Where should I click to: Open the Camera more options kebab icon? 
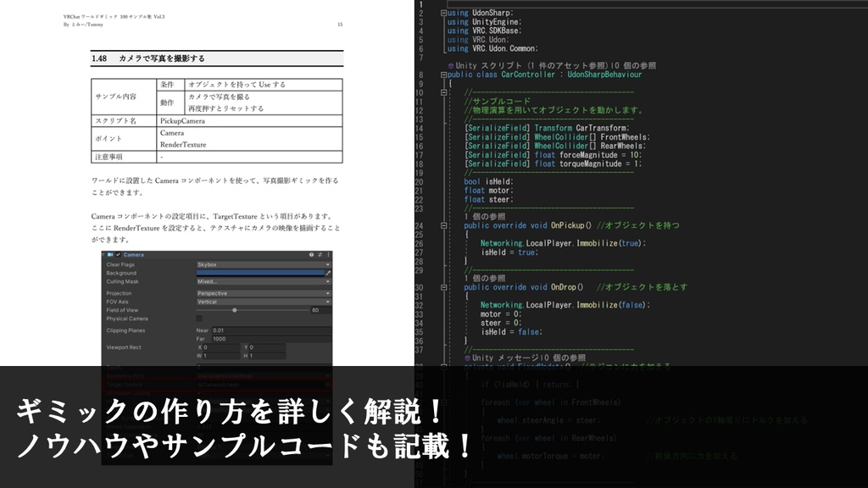click(329, 254)
